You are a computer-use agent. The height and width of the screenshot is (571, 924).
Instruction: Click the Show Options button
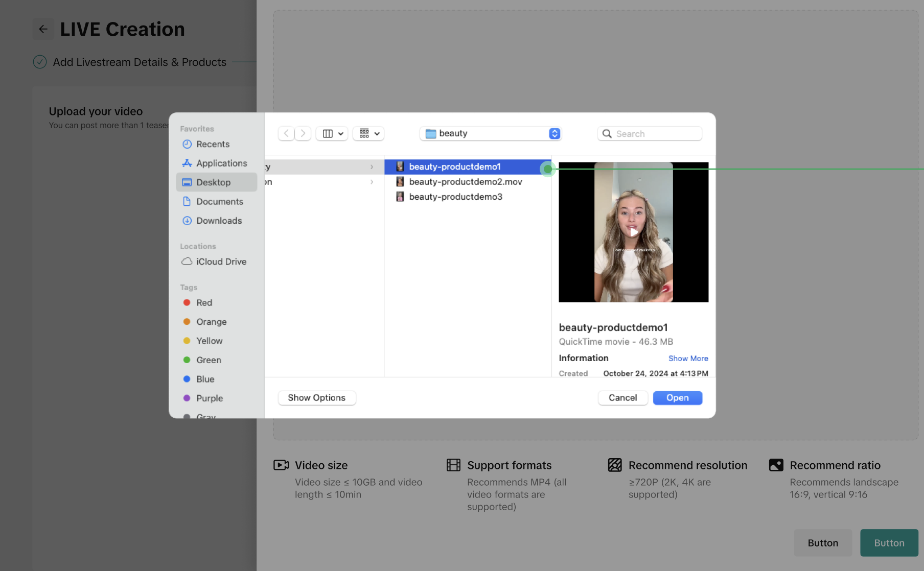point(316,398)
